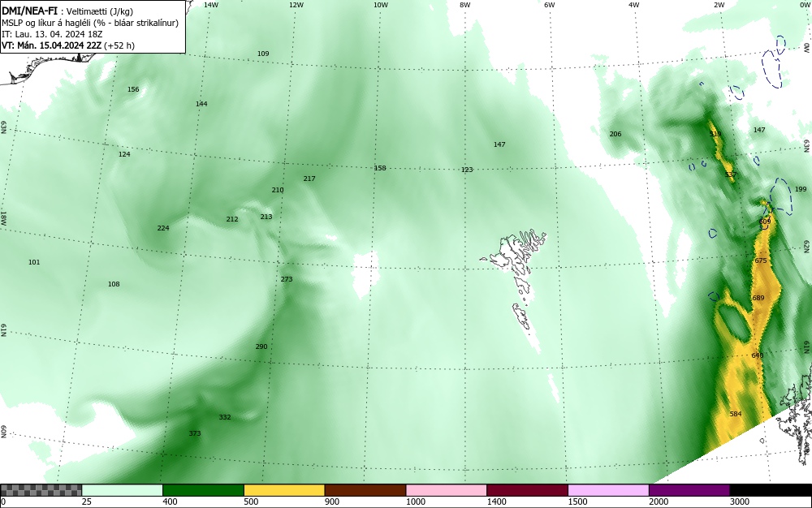Click the CAPE value '109'
Viewport: 812px width, 508px height.
tap(263, 54)
